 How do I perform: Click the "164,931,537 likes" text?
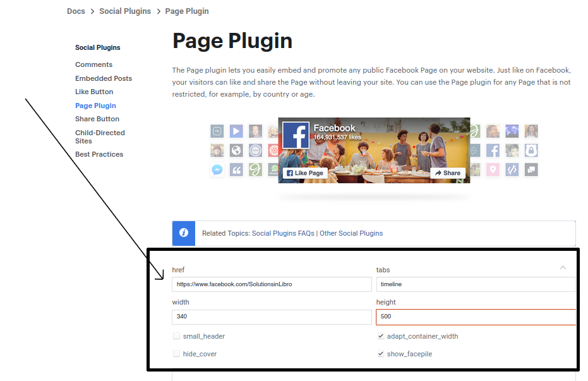[337, 137]
